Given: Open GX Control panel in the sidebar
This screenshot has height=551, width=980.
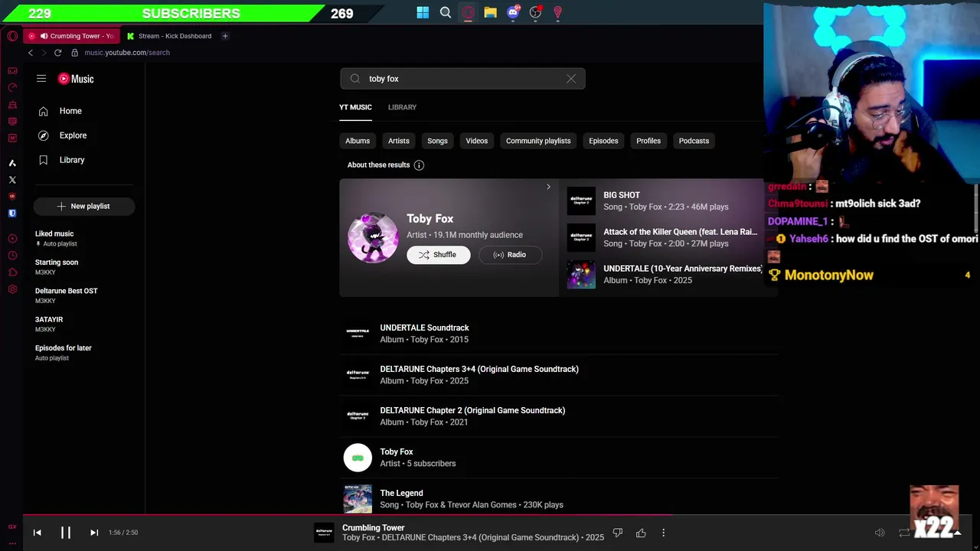Looking at the screenshot, I should 12,87.
